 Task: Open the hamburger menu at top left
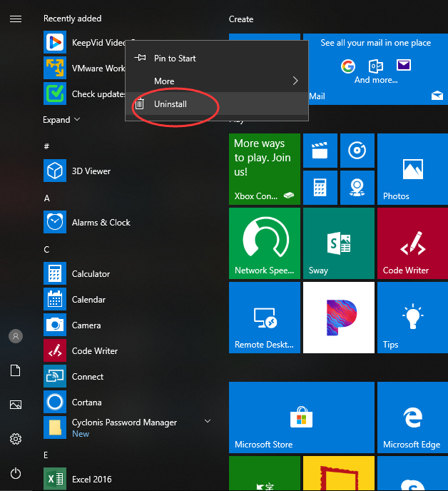16,19
